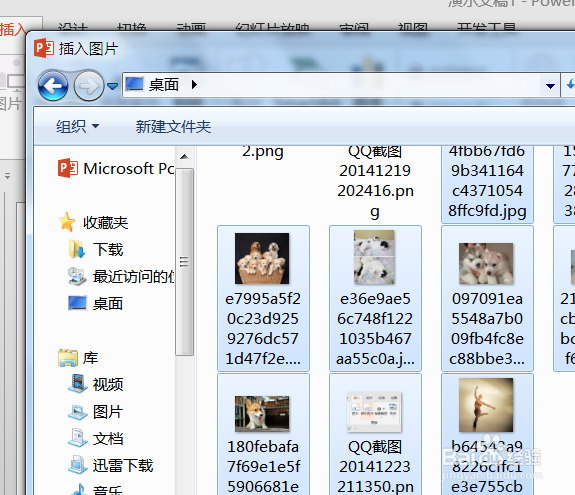Select the puppies-in-basket image e7995a5f
575x495 pixels.
tap(262, 258)
